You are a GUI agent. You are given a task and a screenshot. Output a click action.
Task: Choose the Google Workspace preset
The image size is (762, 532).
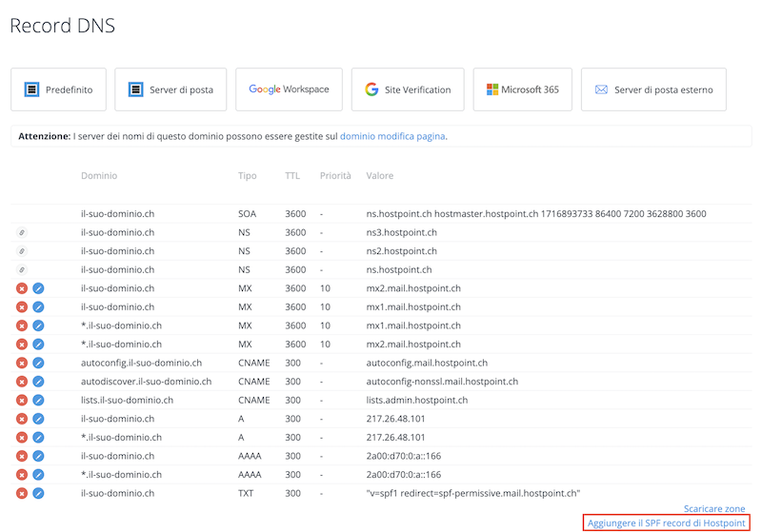(x=290, y=89)
